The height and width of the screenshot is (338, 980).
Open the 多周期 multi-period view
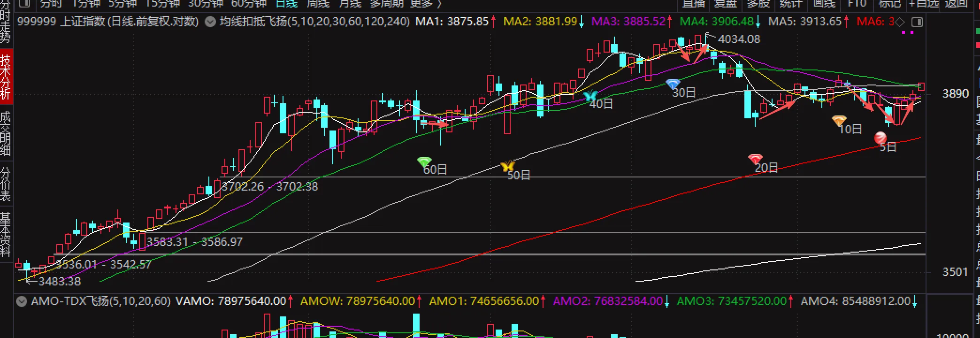click(x=386, y=4)
